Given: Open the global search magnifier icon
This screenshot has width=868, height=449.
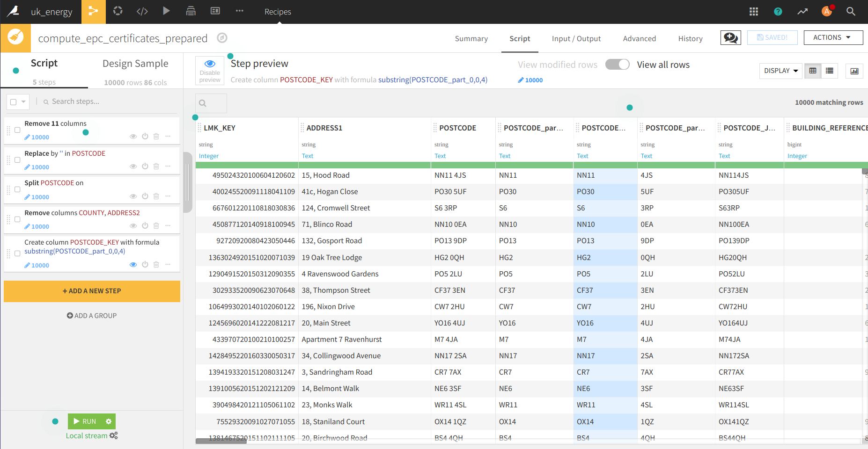Looking at the screenshot, I should point(851,12).
